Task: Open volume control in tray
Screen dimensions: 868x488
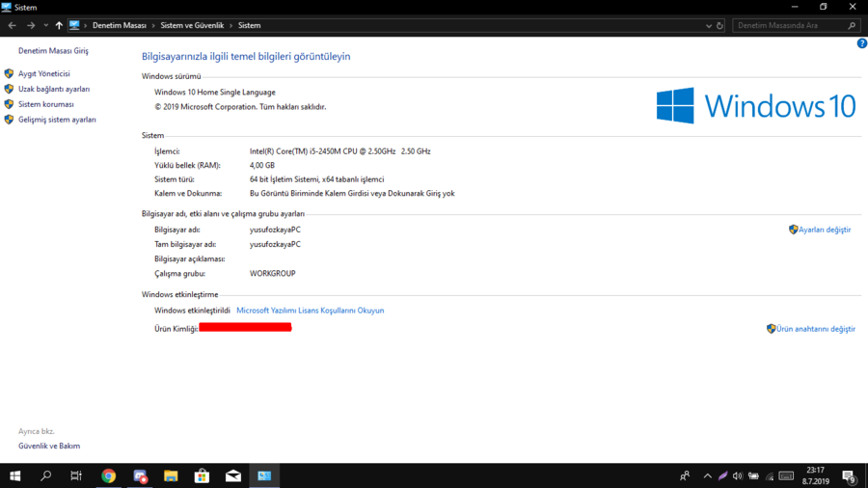Action: (738, 475)
